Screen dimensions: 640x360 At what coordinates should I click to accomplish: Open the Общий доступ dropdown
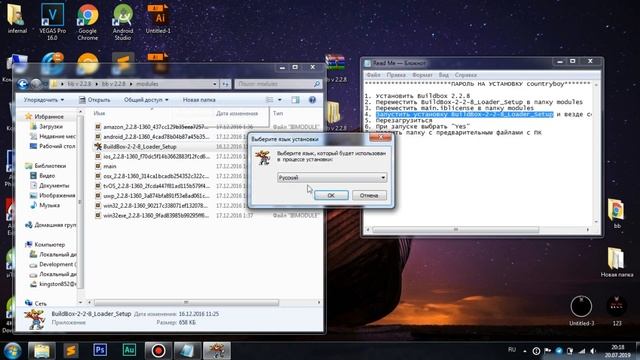tap(146, 100)
